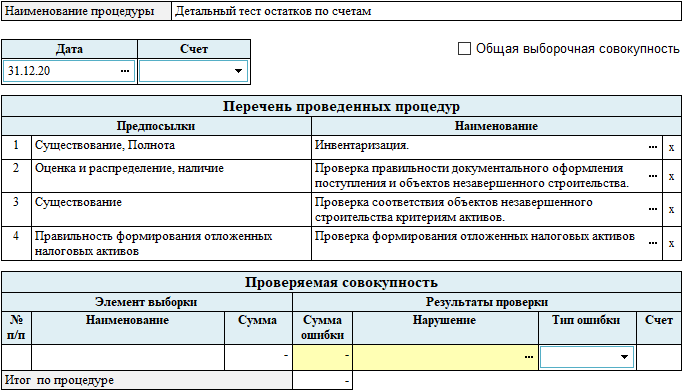
Task: Click the Проверяемая совокупность header
Action: pos(342,282)
